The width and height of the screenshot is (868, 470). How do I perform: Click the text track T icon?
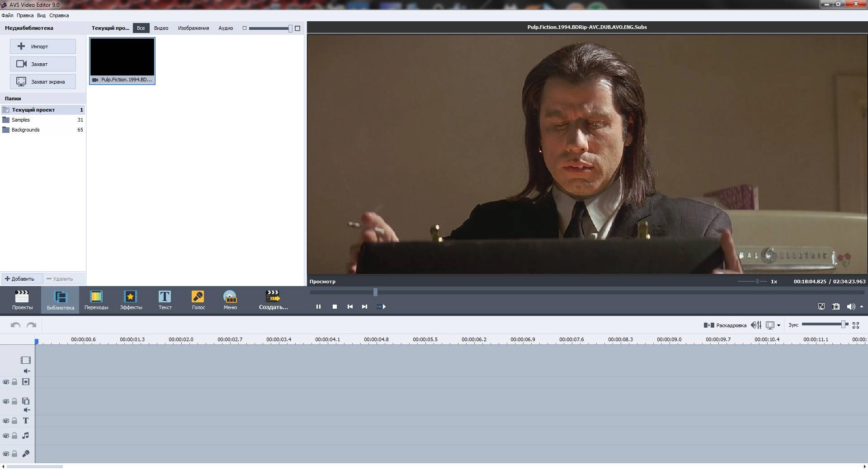coord(26,421)
